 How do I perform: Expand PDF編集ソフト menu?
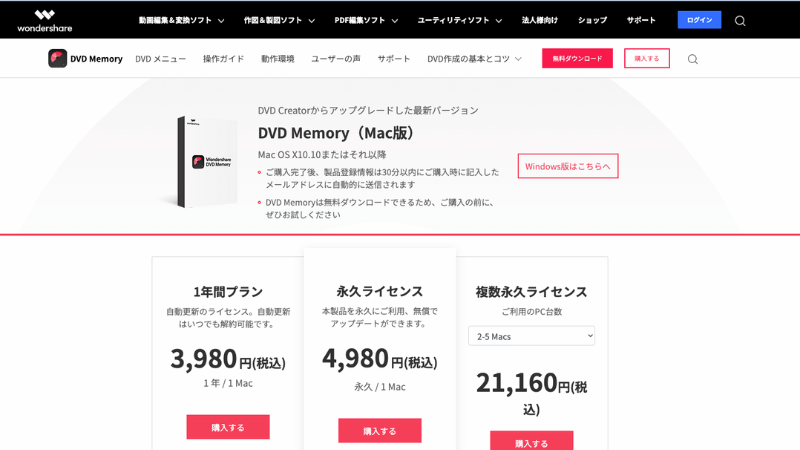click(x=366, y=20)
